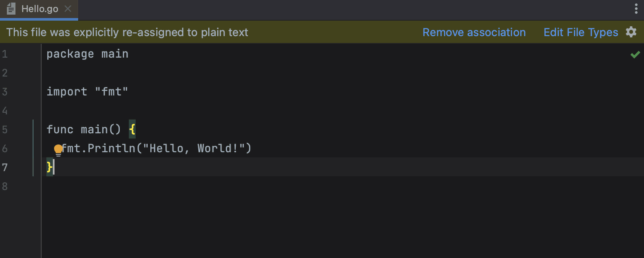Click the word func on line 5
Viewport: 644px width, 258px height.
click(x=60, y=129)
